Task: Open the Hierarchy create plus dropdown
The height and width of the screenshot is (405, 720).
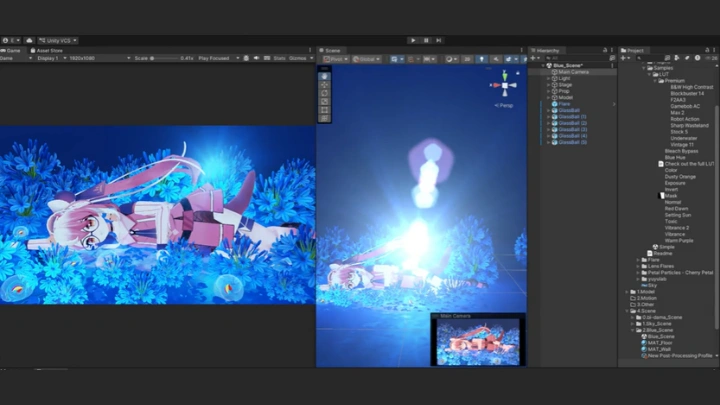Action: 535,58
